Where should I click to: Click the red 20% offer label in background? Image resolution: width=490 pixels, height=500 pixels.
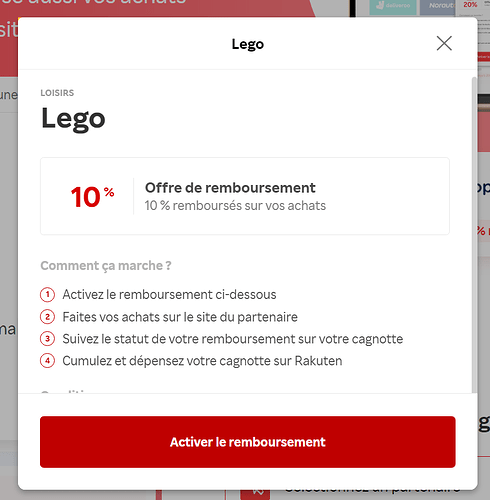[x=470, y=5]
